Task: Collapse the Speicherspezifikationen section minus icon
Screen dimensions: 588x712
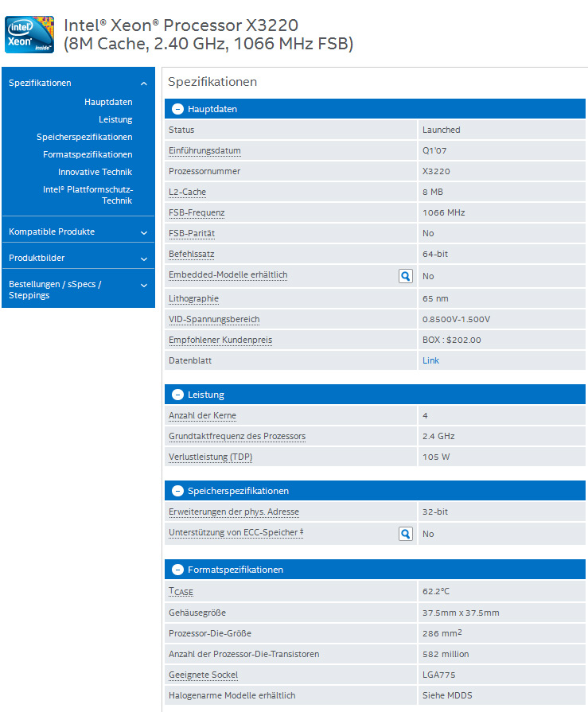Action: pos(178,491)
